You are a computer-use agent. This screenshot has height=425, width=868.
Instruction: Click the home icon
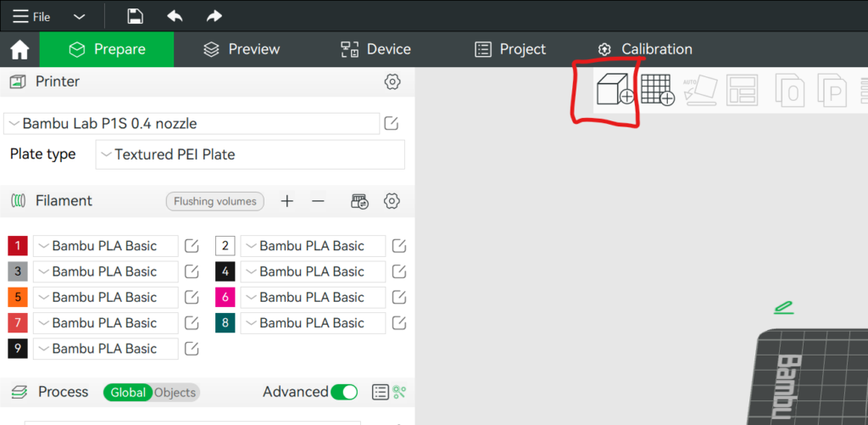[19, 50]
